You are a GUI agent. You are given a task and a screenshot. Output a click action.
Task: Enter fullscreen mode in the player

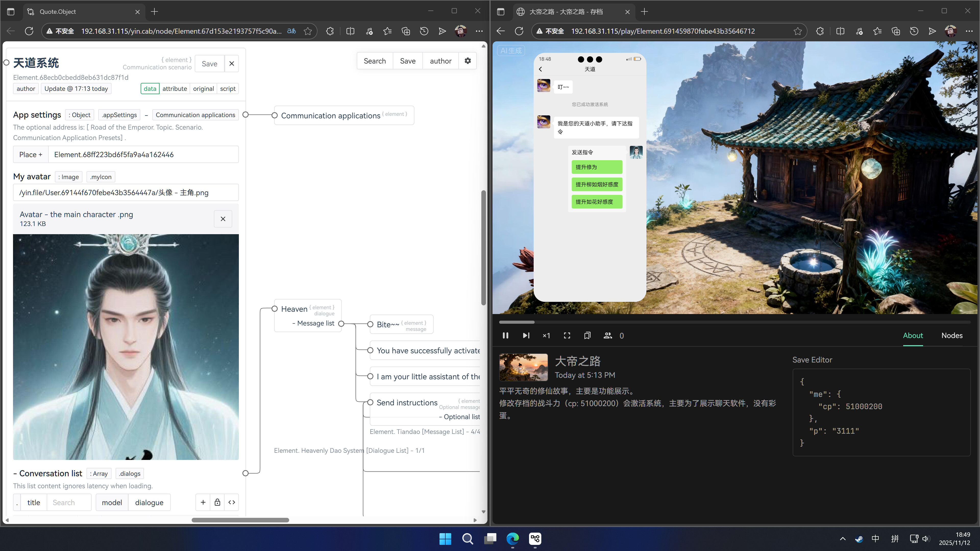tap(567, 336)
